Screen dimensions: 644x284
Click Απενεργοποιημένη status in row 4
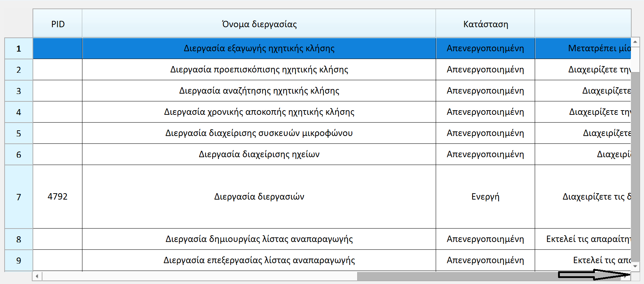pos(485,112)
